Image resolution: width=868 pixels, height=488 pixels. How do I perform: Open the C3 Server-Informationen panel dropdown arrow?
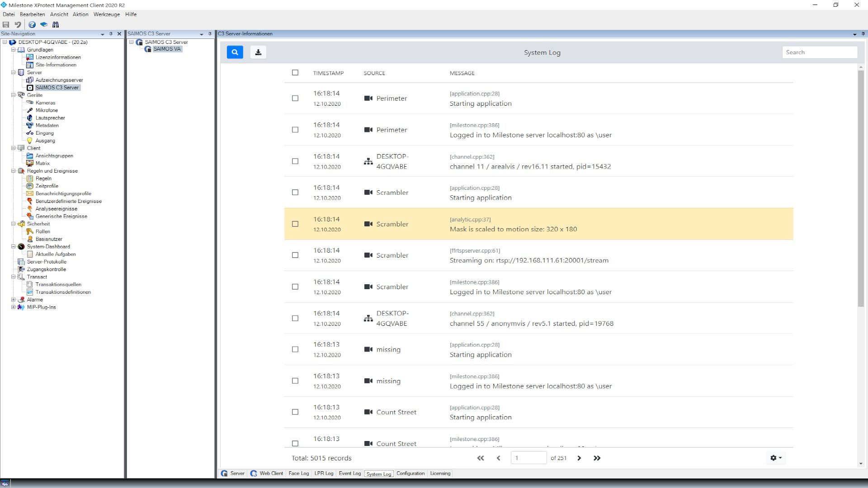tap(854, 34)
